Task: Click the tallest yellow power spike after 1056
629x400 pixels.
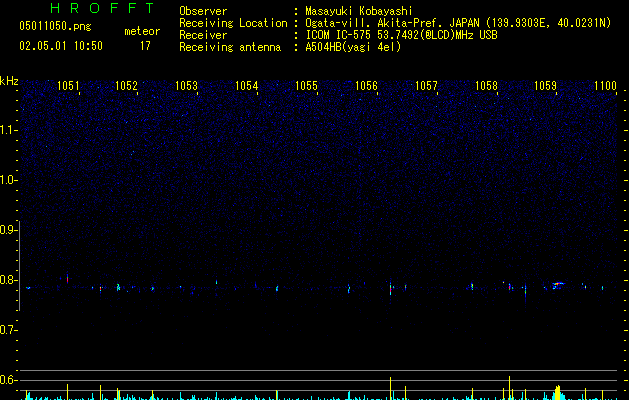Action: (x=390, y=388)
